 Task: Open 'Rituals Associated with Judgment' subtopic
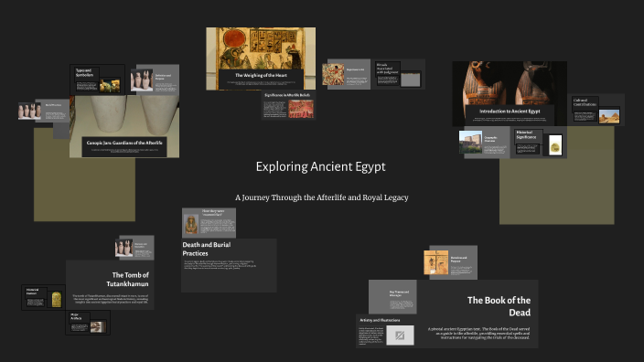pos(399,74)
